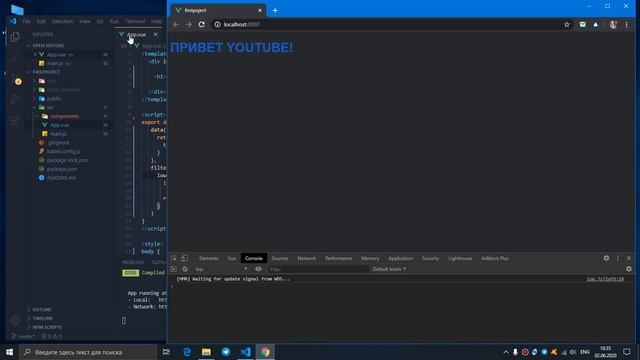Open the Extensions view in VS Code
The image size is (640, 360).
pyautogui.click(x=15, y=120)
